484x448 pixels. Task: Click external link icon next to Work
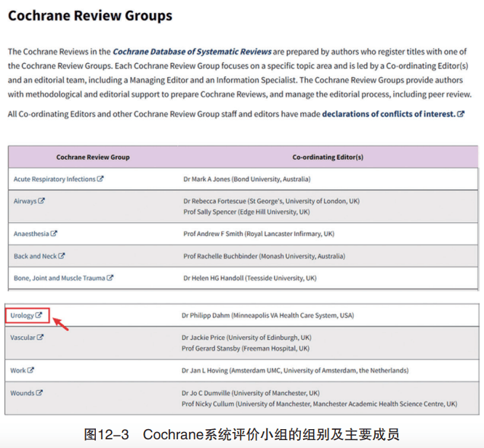coord(31,370)
